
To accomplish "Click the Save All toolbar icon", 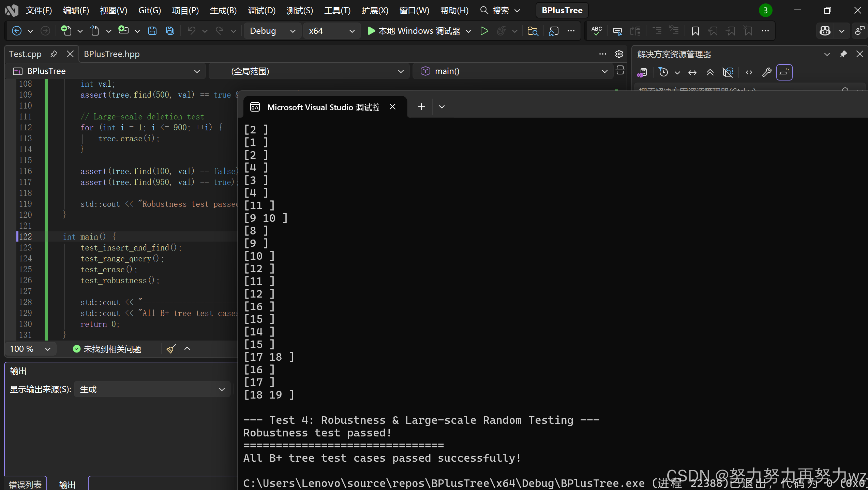I will pos(170,31).
